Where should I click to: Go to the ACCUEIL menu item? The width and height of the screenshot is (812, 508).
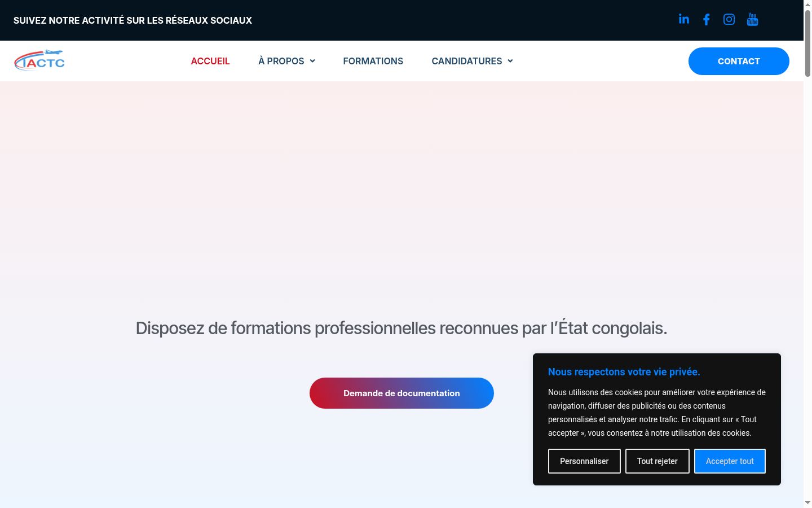(x=210, y=61)
